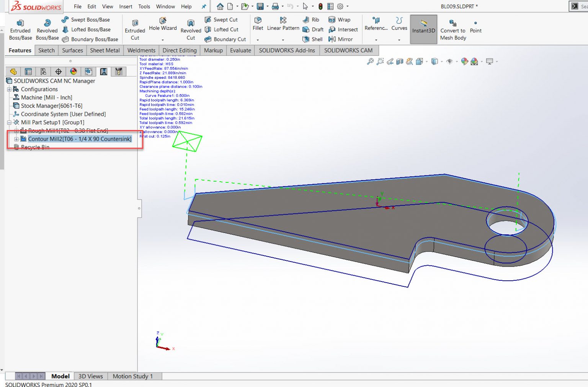This screenshot has width=588, height=387.
Task: Show the DimXpertManager crosshair tab icon
Action: click(x=58, y=72)
